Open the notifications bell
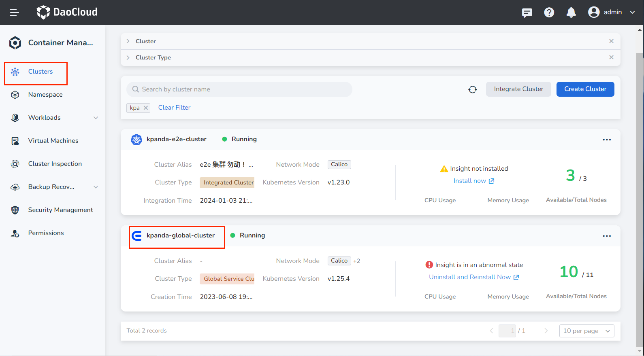 click(571, 13)
